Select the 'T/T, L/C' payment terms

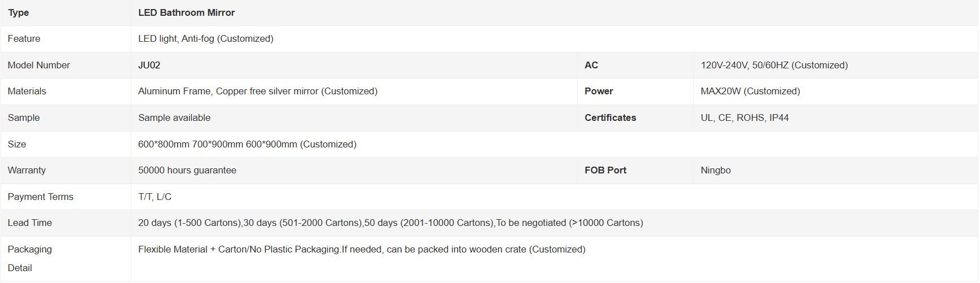click(154, 197)
